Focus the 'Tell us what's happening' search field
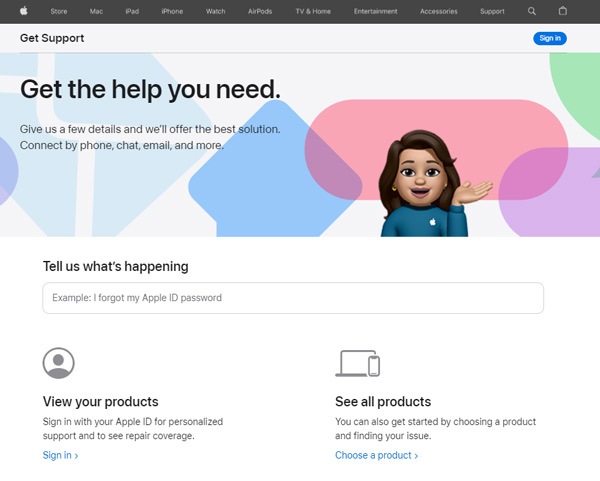The image size is (600, 481). tap(293, 298)
